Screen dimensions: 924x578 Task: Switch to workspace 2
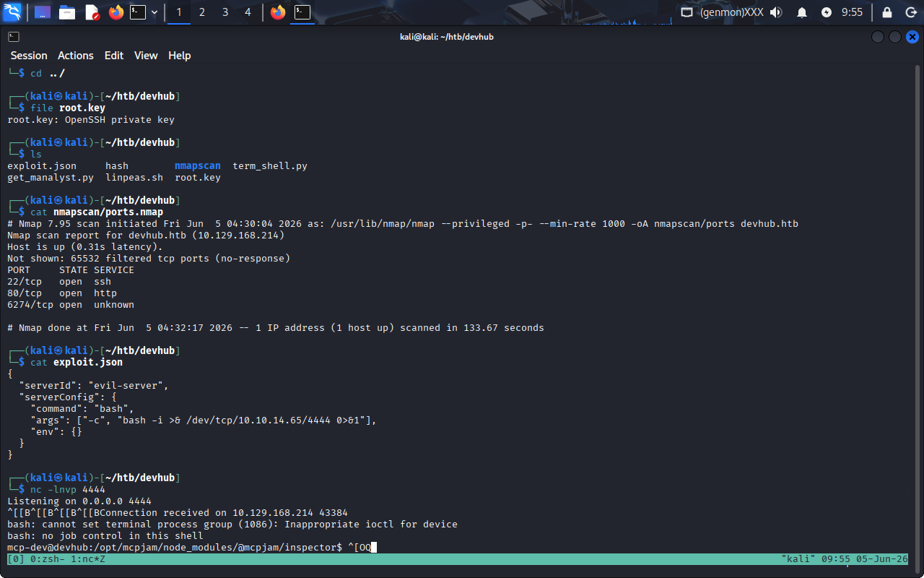(x=202, y=12)
